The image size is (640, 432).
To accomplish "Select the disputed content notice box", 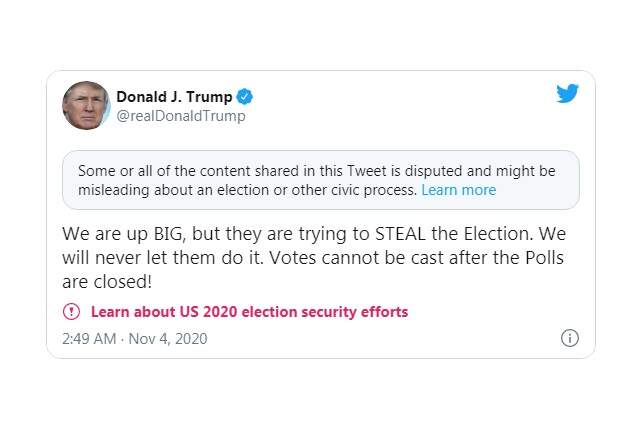I will [x=320, y=180].
